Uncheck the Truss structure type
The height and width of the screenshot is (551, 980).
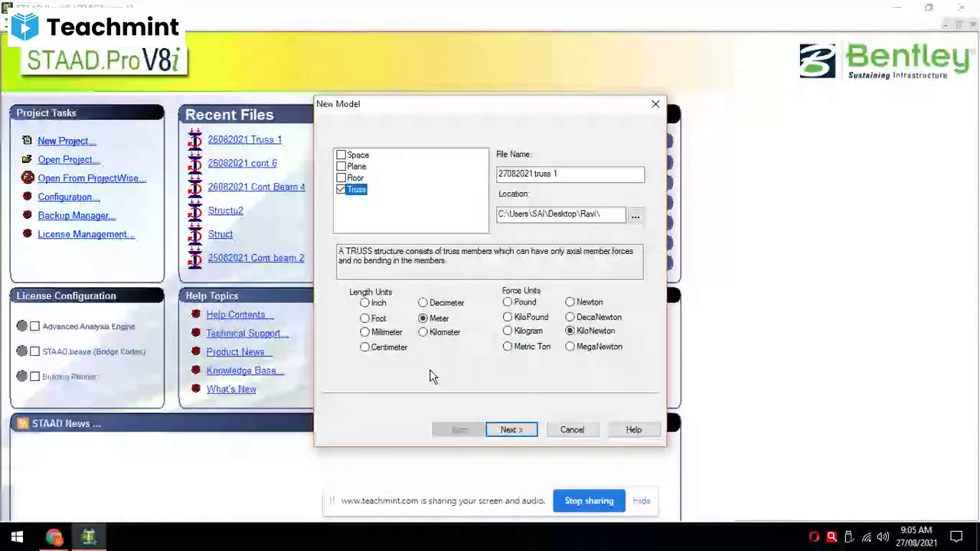click(341, 189)
